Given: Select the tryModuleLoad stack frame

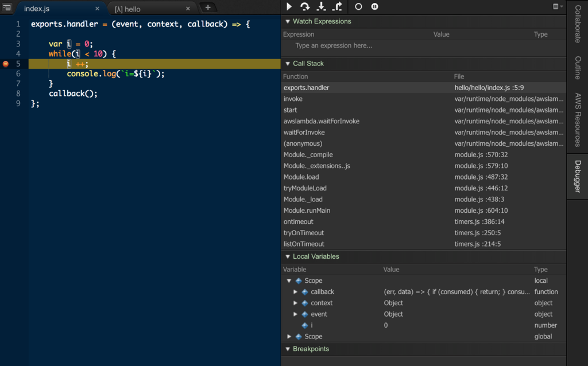Looking at the screenshot, I should point(424,188).
